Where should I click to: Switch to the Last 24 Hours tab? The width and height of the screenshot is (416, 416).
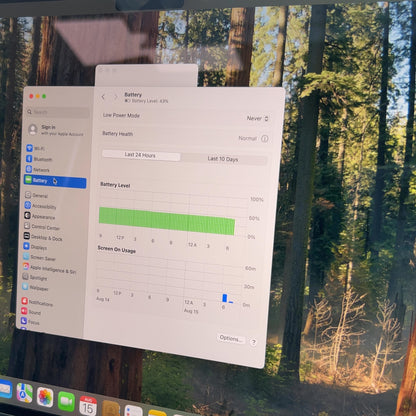coord(141,155)
